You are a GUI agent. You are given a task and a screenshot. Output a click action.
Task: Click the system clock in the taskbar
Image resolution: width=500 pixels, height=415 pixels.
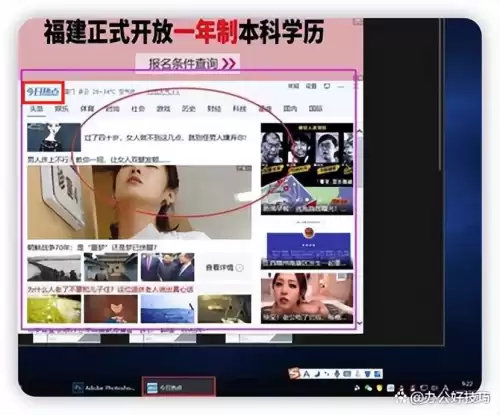click(467, 384)
